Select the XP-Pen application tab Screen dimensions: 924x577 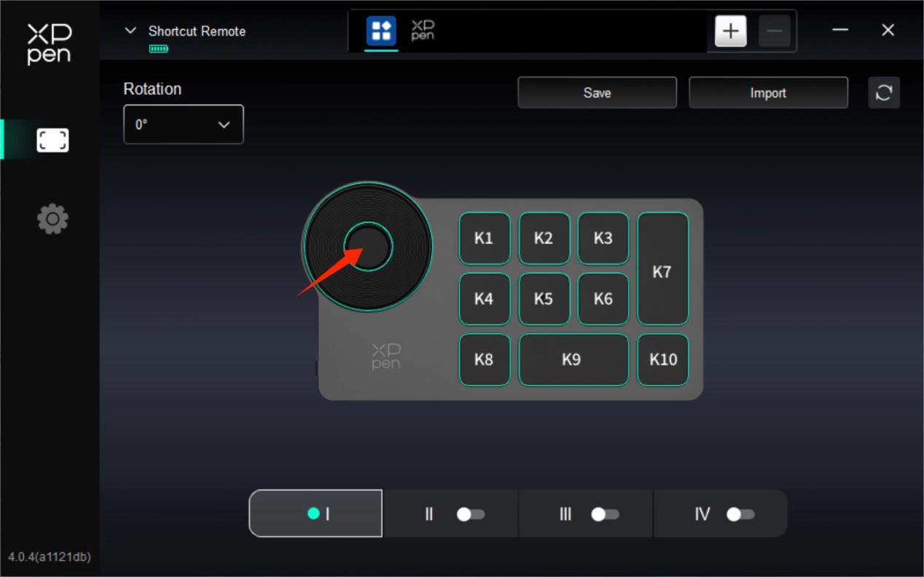click(423, 31)
